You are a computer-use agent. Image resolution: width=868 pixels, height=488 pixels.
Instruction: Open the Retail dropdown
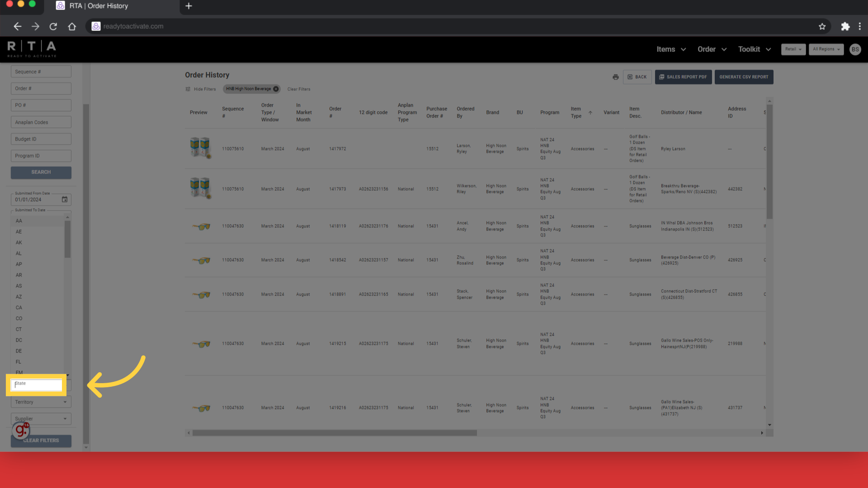coord(793,49)
